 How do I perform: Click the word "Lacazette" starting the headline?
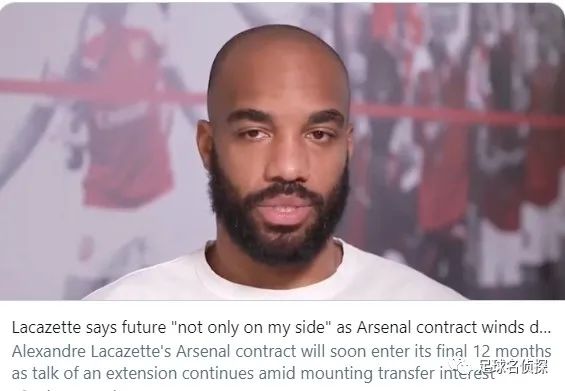tap(46, 328)
